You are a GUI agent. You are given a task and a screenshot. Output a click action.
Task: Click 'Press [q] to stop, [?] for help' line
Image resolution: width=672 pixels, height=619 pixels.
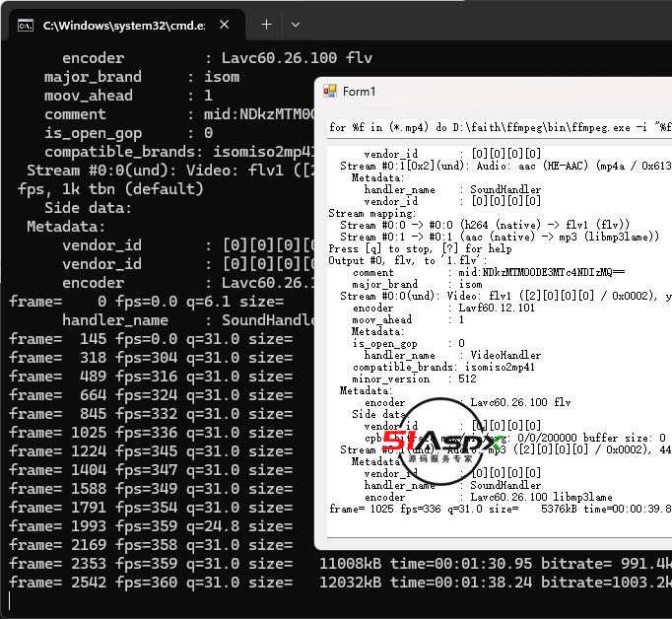pyautogui.click(x=420, y=248)
